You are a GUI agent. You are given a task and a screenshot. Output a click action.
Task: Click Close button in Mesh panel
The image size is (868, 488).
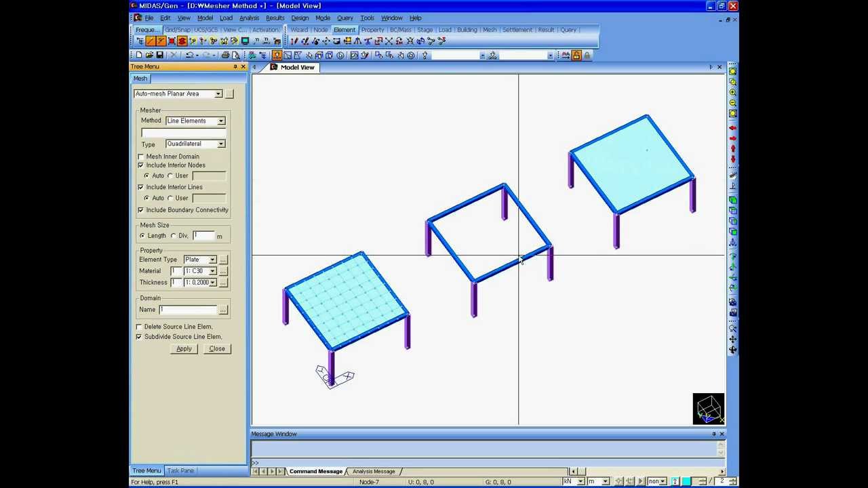[x=217, y=348]
